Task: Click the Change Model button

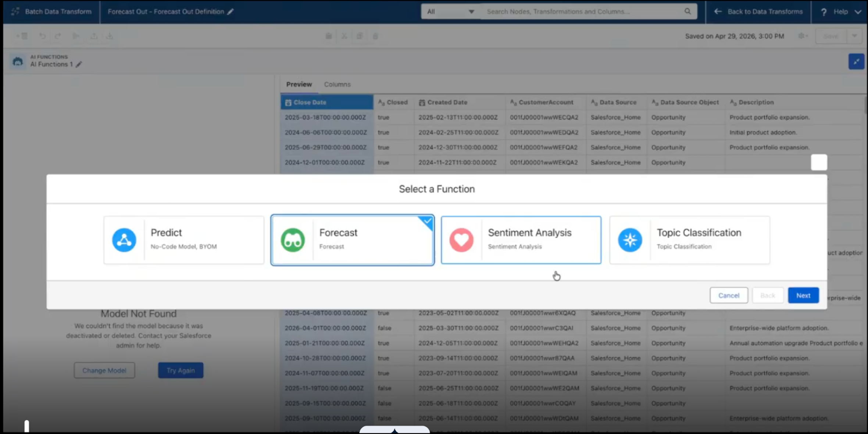Action: pos(104,370)
